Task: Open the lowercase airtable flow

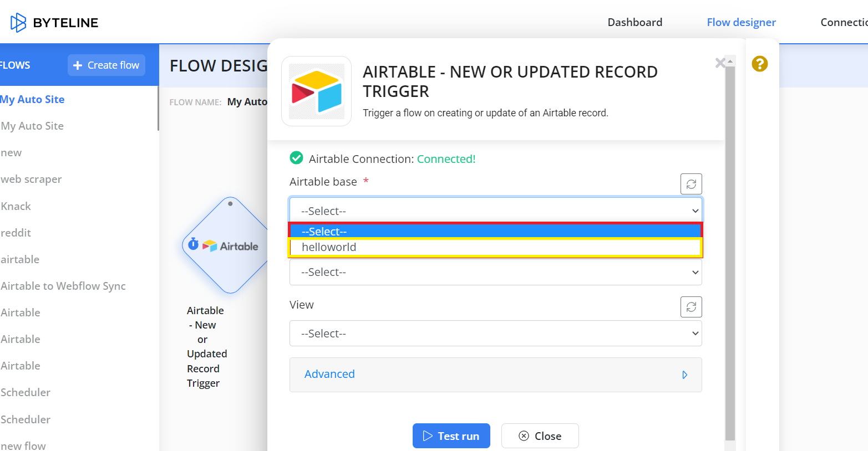Action: tap(20, 259)
